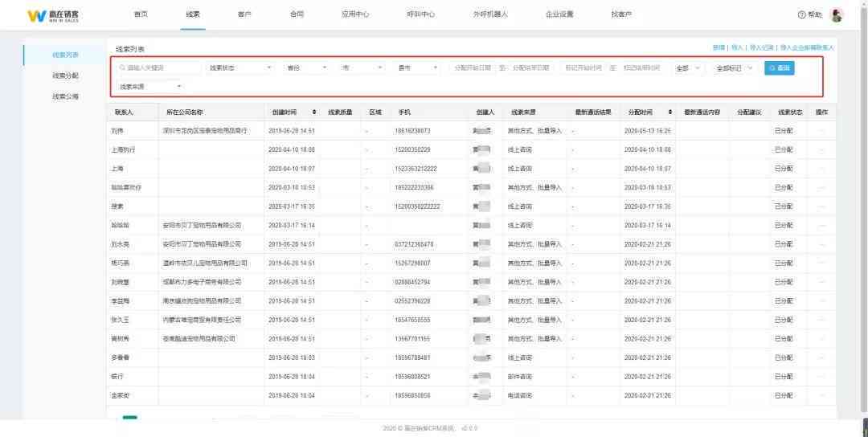
Task: Click the 标记结束时间 field
Action: 642,68
